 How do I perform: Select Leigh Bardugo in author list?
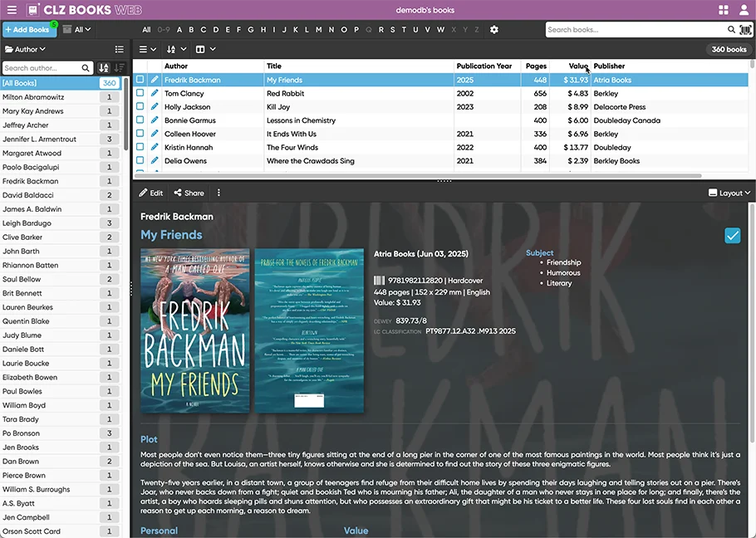tap(61, 223)
